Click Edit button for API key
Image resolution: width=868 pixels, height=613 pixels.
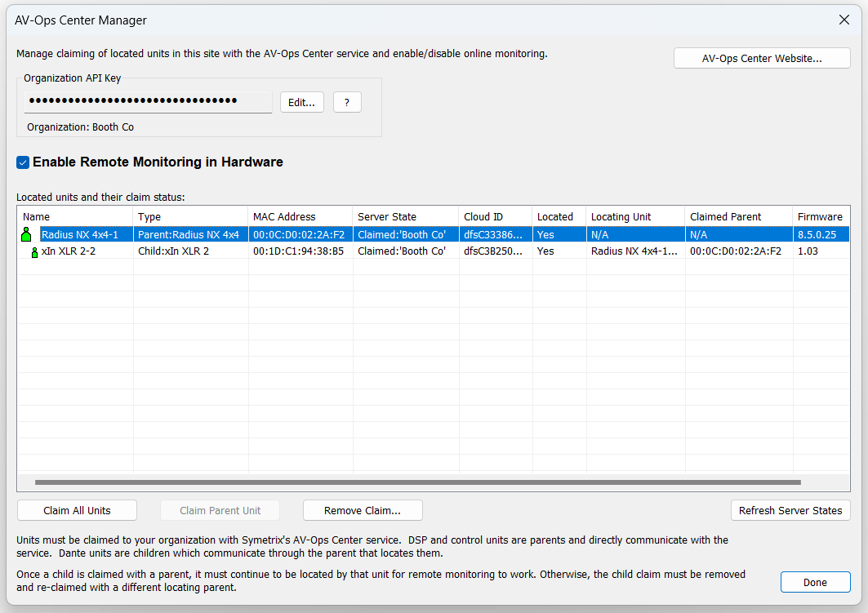(301, 102)
